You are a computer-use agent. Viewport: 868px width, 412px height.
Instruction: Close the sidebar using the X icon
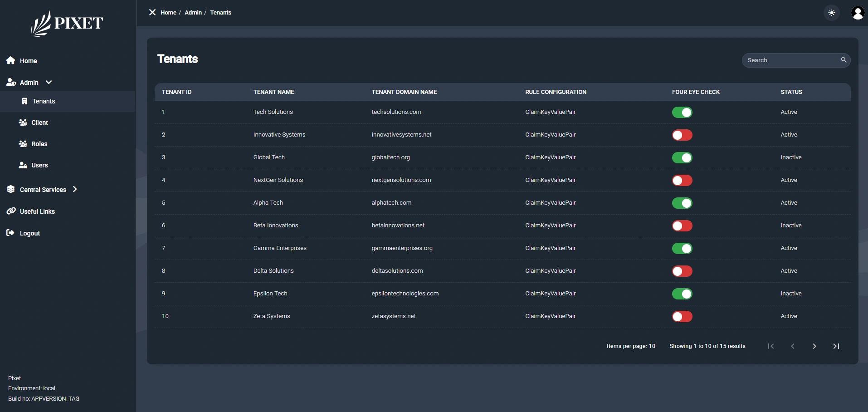[152, 12]
